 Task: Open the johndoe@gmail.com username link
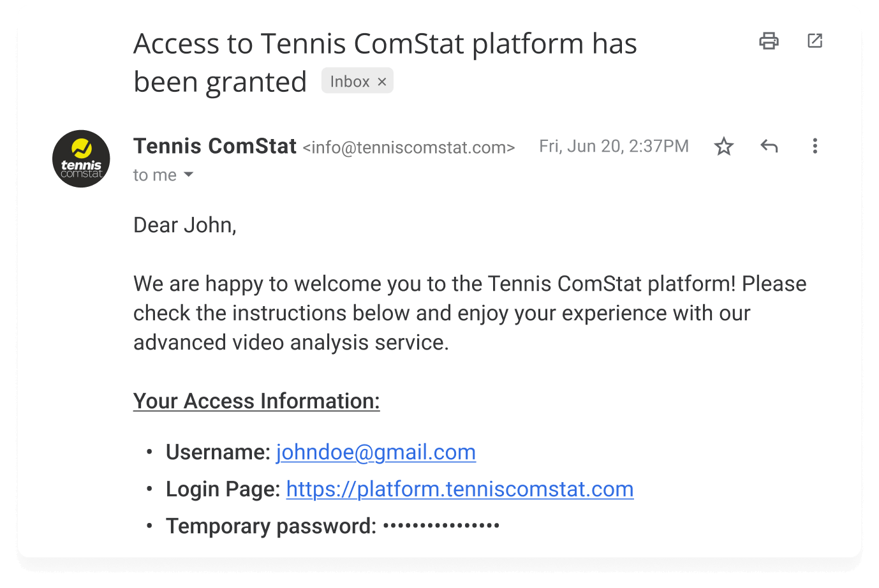(376, 452)
